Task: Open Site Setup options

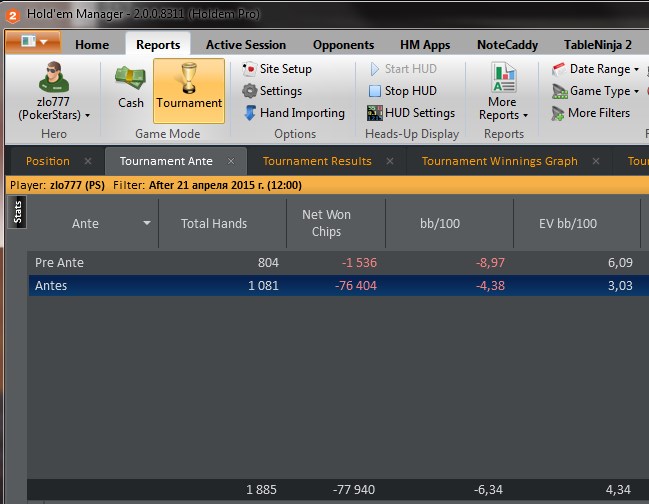Action: click(277, 69)
